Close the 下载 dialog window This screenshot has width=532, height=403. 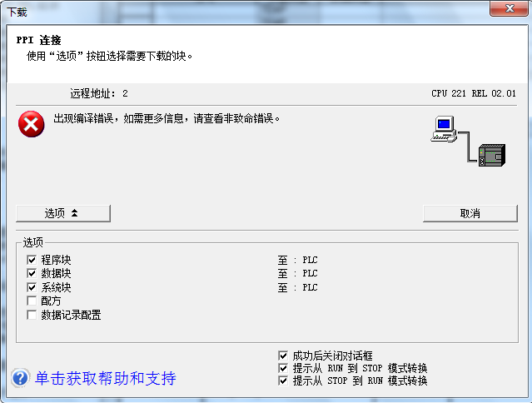[x=508, y=8]
